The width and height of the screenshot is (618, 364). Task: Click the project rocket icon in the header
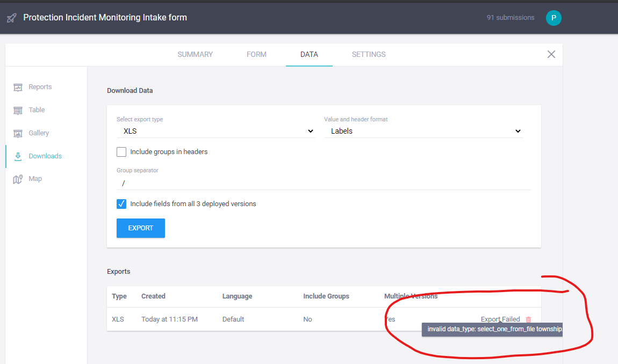[x=11, y=17]
